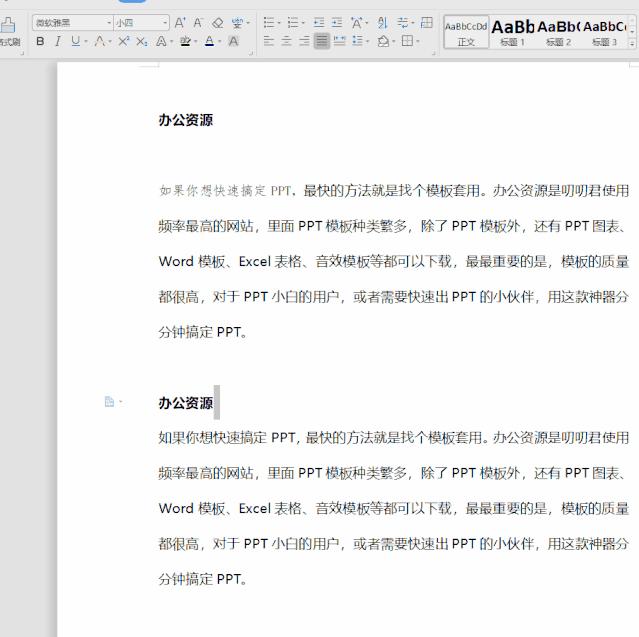Toggle underline formatting
The width and height of the screenshot is (639, 637).
tap(76, 41)
